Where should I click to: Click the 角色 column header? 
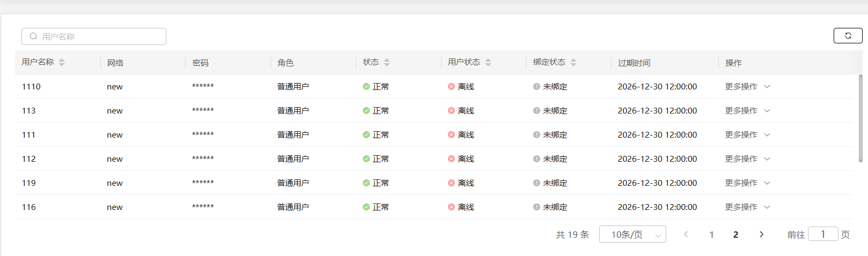285,63
